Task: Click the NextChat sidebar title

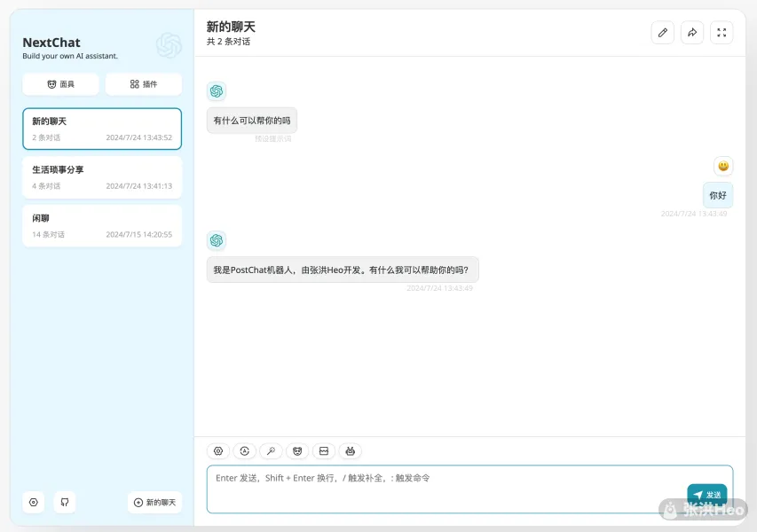Action: point(51,43)
